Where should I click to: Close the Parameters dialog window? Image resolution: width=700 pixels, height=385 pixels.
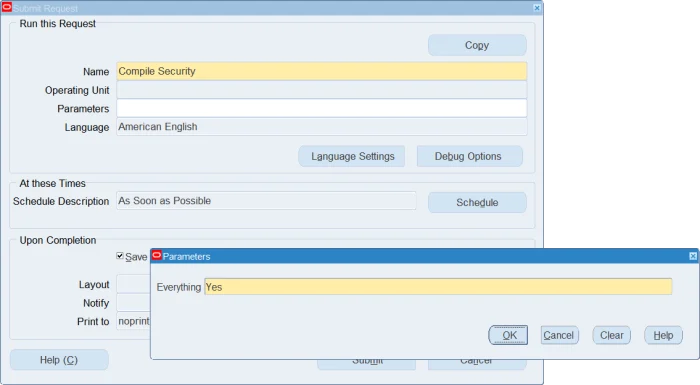(692, 256)
